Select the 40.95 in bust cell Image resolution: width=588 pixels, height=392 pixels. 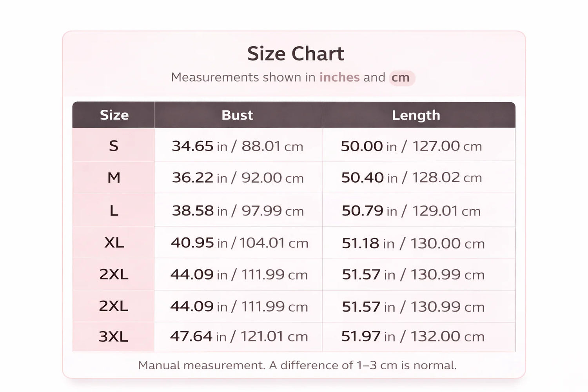[239, 243]
